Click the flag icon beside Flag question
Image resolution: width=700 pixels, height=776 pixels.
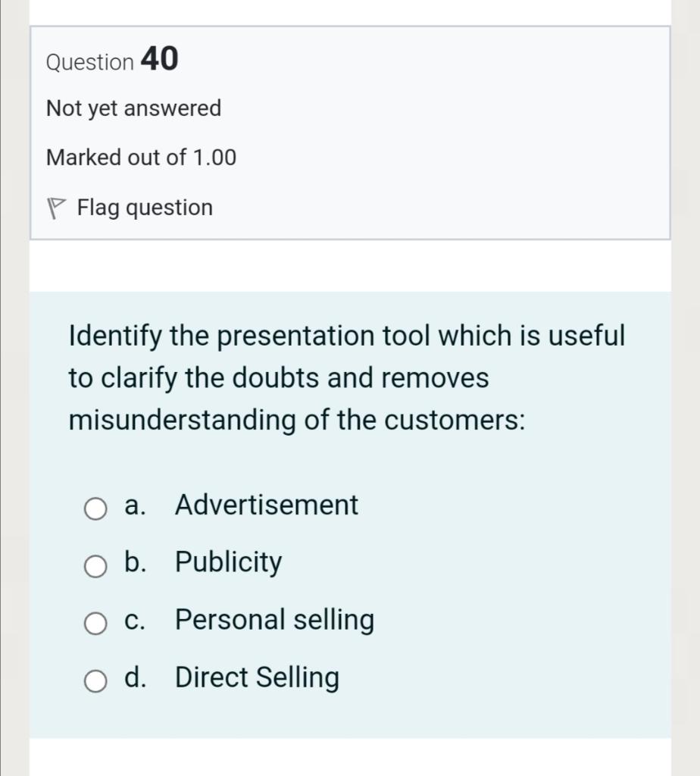[x=58, y=206]
